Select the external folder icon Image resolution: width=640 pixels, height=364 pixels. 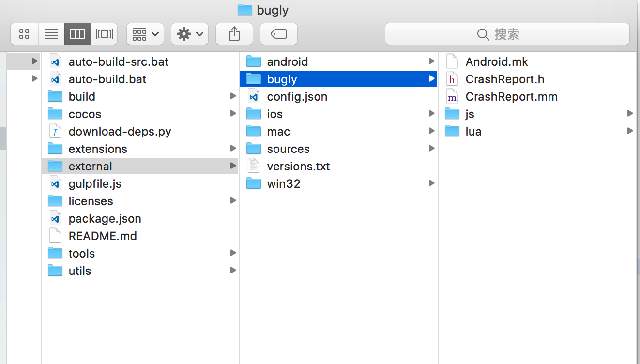pos(55,167)
